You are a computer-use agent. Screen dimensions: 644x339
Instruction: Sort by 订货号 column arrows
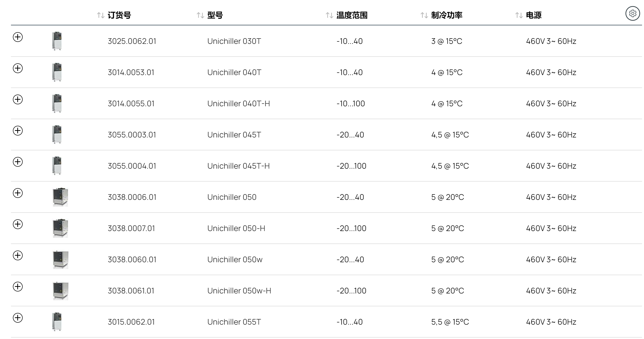click(101, 15)
